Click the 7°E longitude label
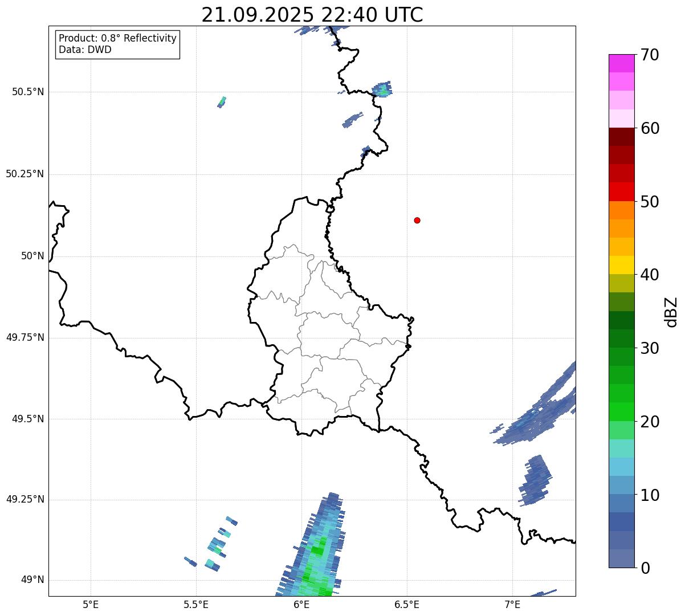Image resolution: width=685 pixels, height=616 pixels. click(x=512, y=604)
